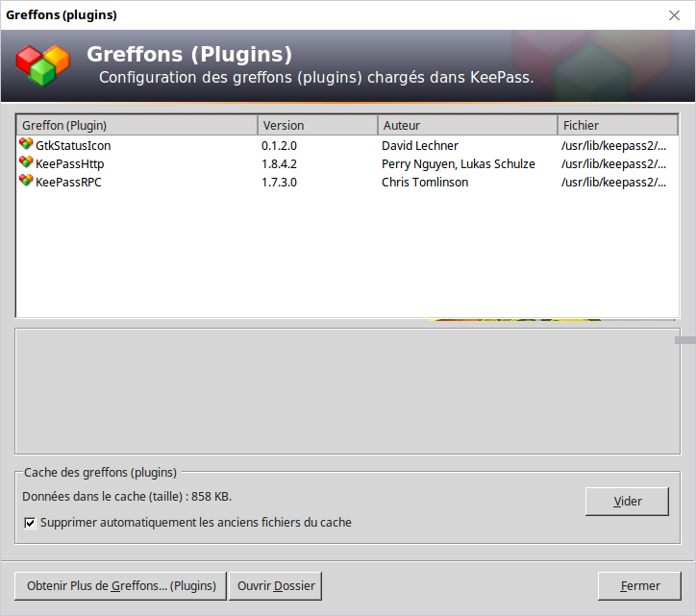Click the KeePassHttp plugin icon
This screenshot has width=696, height=616.
tap(26, 163)
